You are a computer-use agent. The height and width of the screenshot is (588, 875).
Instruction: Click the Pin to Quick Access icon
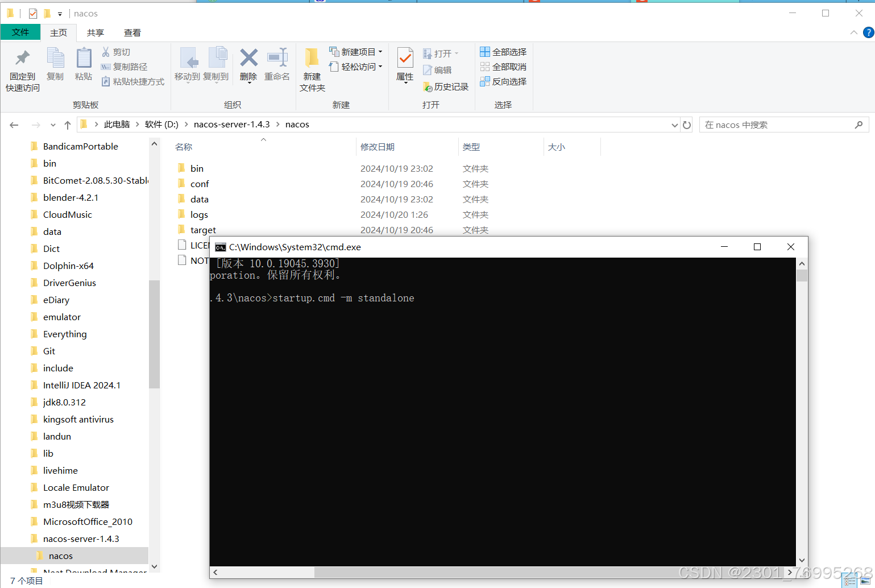pos(23,58)
